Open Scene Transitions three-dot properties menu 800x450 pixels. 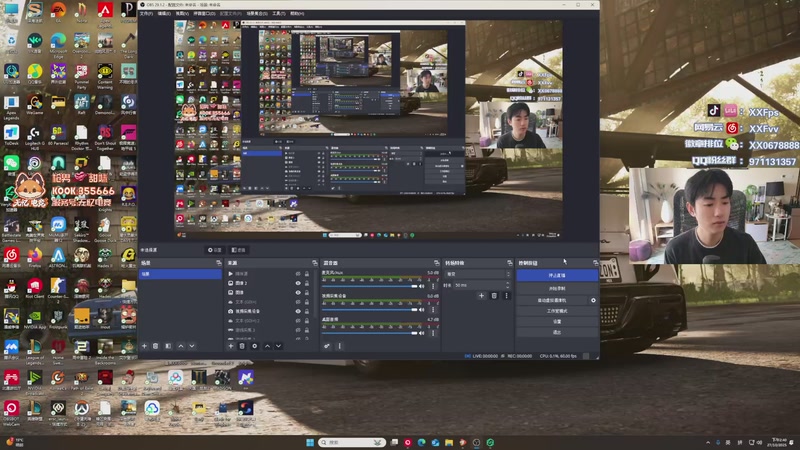pos(506,295)
